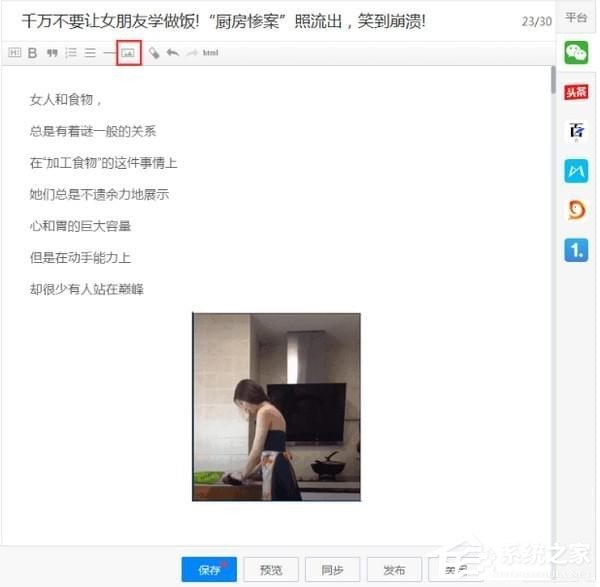Click the line "总是有着谜一般的关系"
The image size is (600, 587).
tap(93, 131)
